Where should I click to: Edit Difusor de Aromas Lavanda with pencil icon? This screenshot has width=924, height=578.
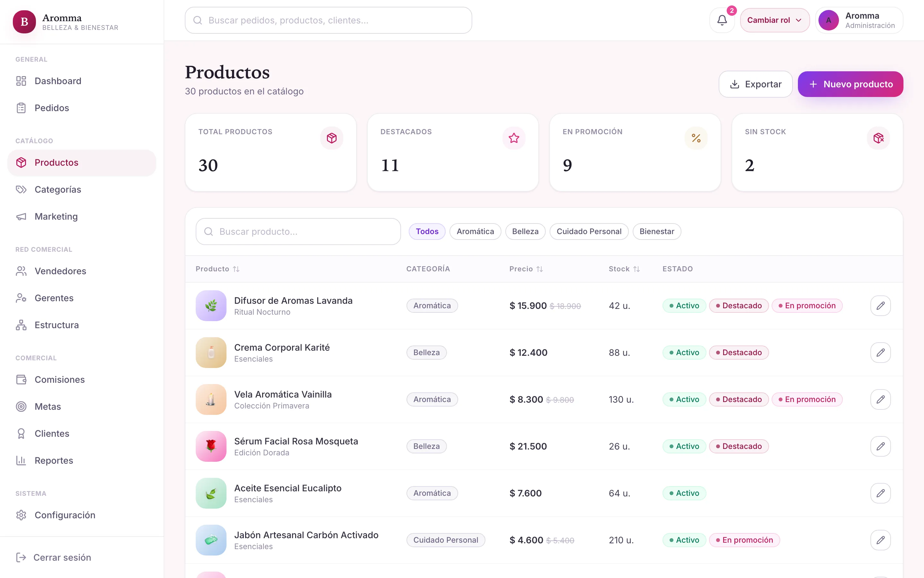click(880, 306)
